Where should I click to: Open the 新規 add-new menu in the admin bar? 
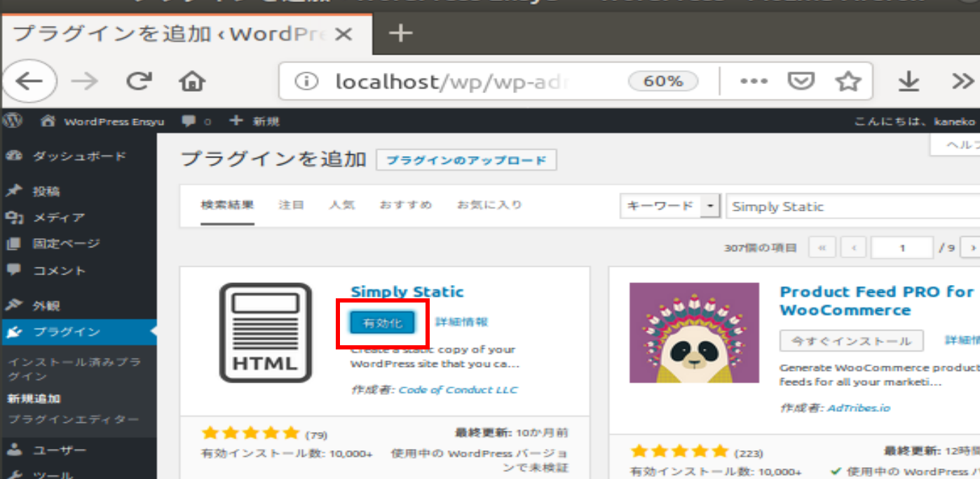click(x=255, y=121)
